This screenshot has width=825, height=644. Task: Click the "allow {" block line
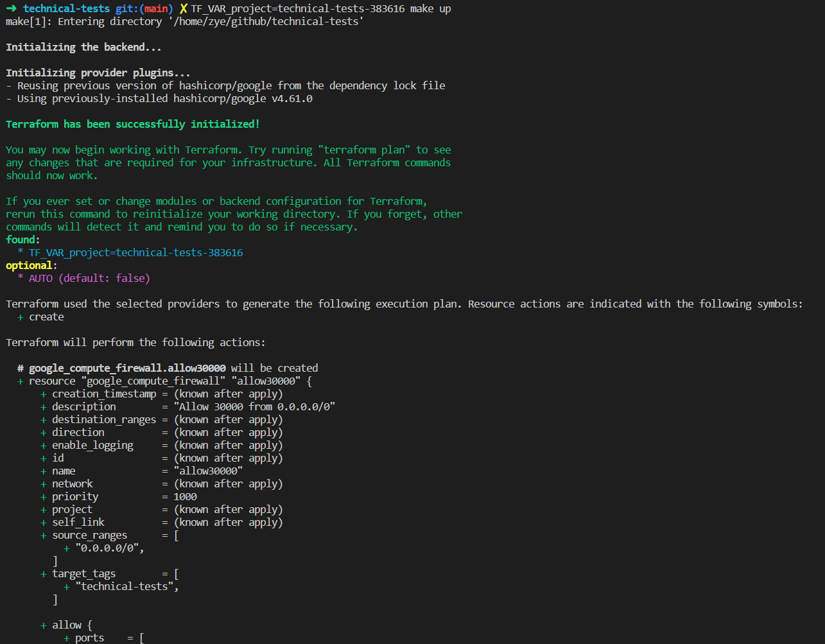tap(66, 625)
